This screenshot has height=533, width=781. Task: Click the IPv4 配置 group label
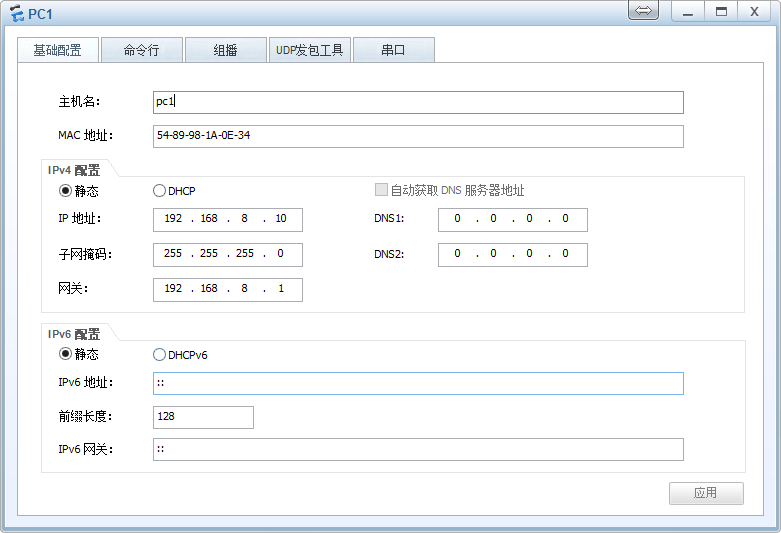click(x=74, y=170)
